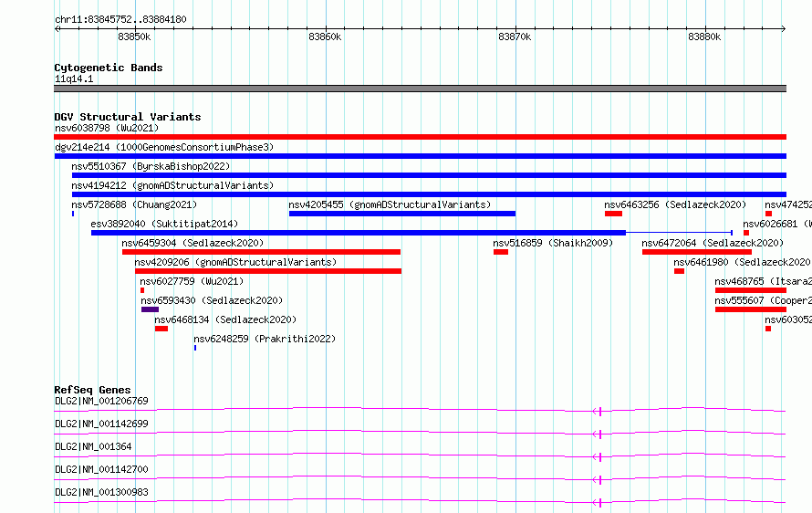Open nsv5510367 (ByrskaBishop2022) label

pos(151,166)
